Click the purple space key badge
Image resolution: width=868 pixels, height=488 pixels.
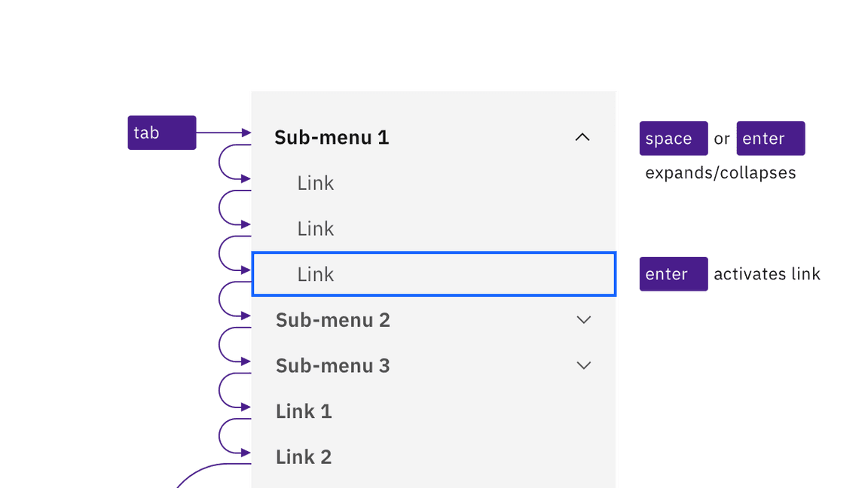click(673, 139)
